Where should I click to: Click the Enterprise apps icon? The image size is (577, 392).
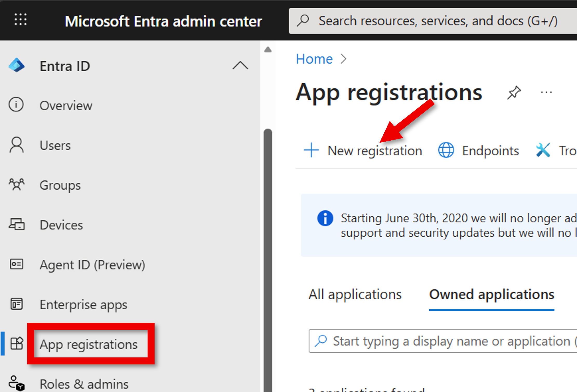(17, 304)
